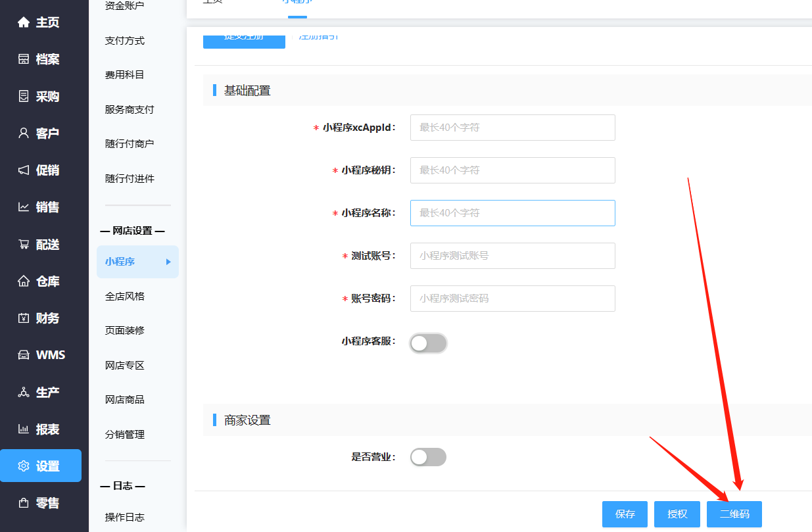
Task: Open the 生产 module
Action: click(39, 393)
